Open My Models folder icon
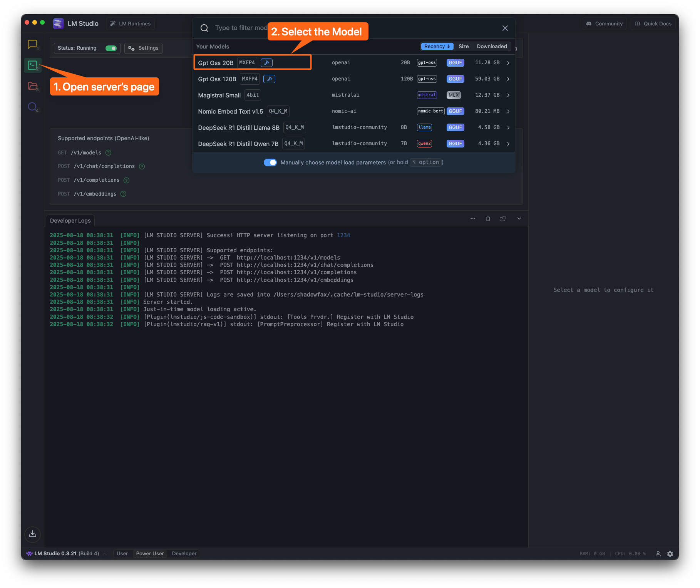This screenshot has width=700, height=588. pyautogui.click(x=33, y=86)
